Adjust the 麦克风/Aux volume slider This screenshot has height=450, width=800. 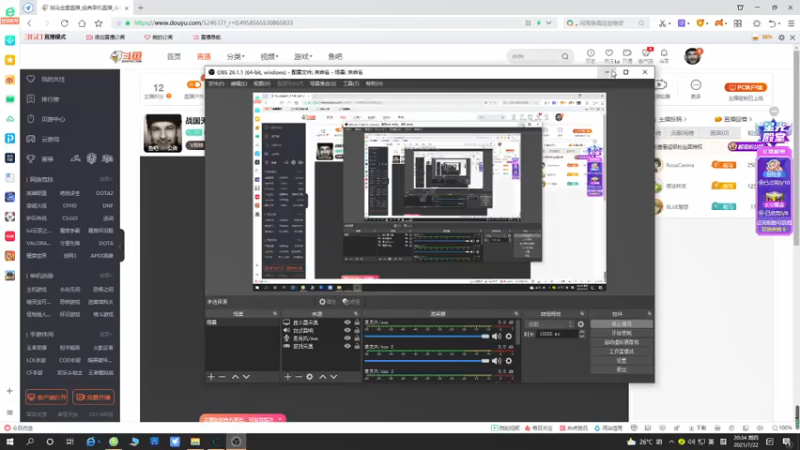(427, 336)
